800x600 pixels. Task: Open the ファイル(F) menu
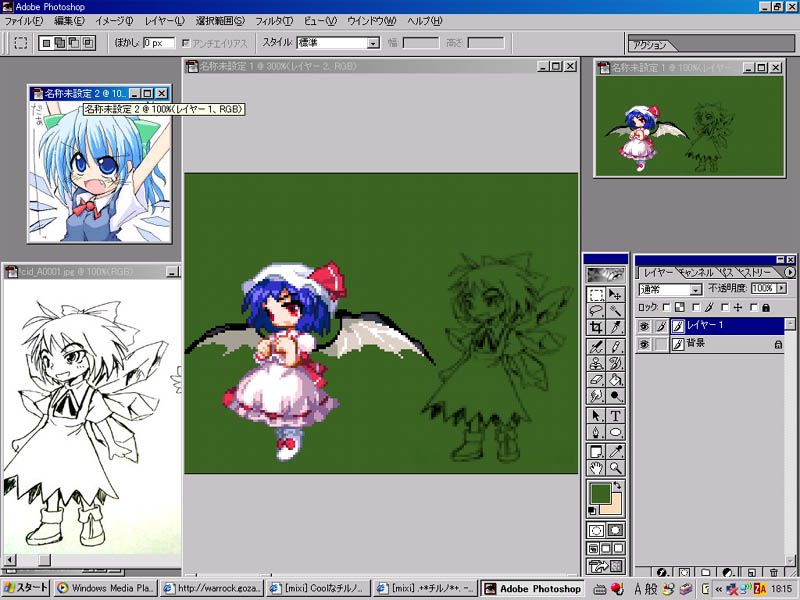(x=23, y=21)
